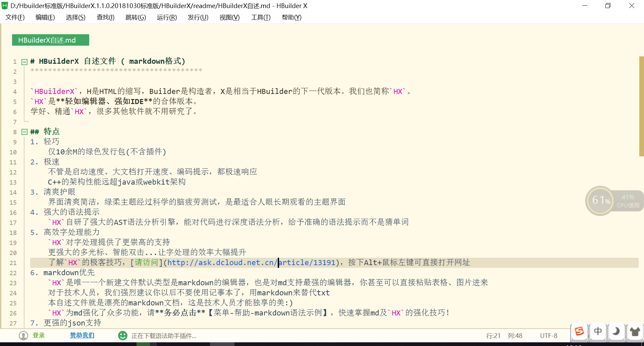Toggle Sogou Chinese/English input mode button
644x346 pixels.
(x=598, y=332)
